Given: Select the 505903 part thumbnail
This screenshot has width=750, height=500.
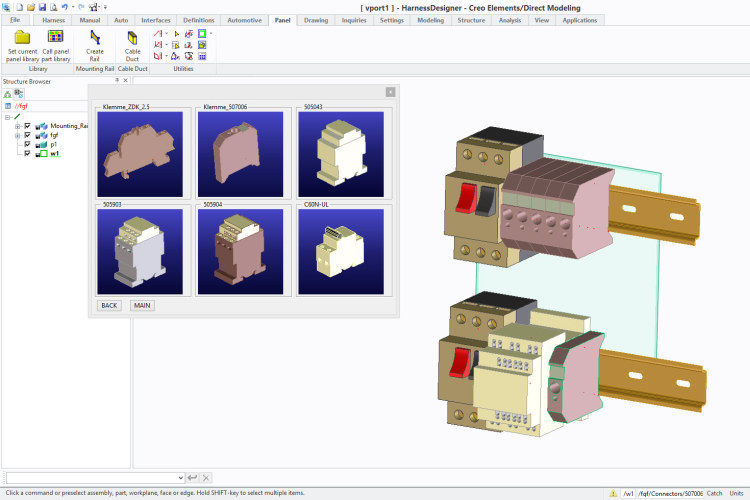Looking at the screenshot, I should pos(140,252).
